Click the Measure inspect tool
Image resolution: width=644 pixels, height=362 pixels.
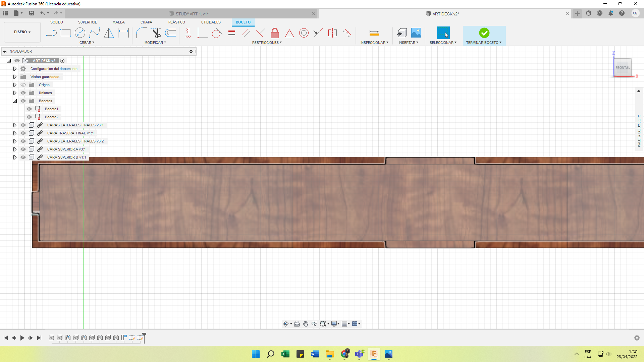pyautogui.click(x=374, y=33)
